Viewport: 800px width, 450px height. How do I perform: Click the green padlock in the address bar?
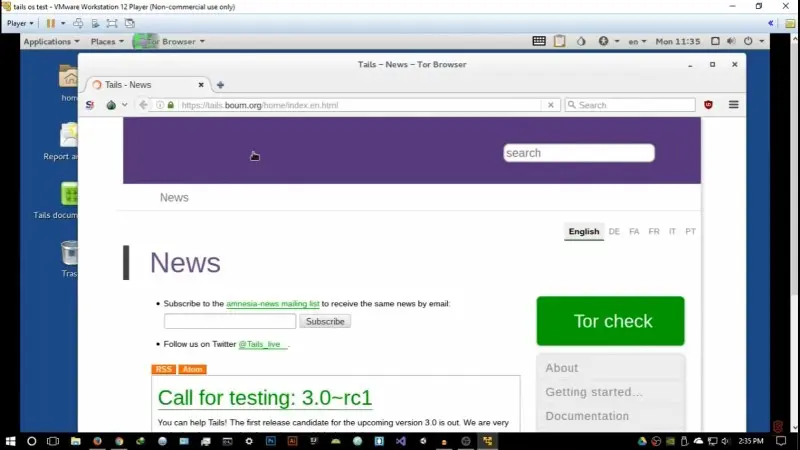coord(171,105)
